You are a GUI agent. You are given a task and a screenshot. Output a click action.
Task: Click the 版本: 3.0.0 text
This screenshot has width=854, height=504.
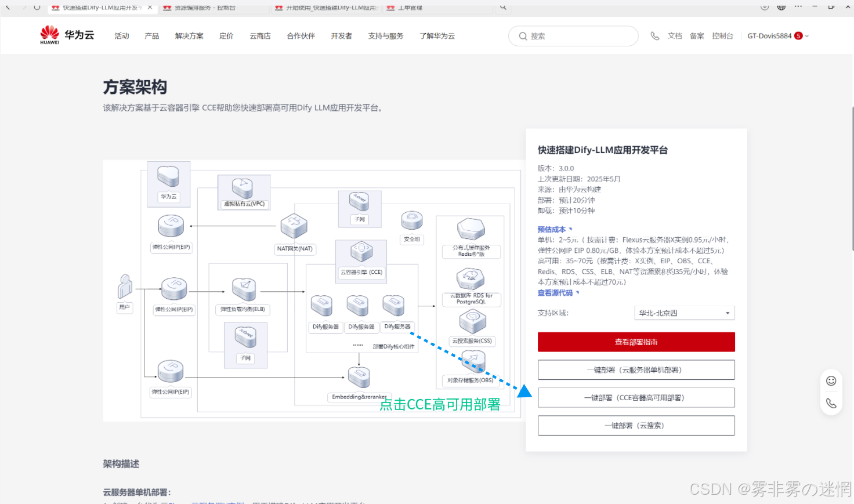556,169
